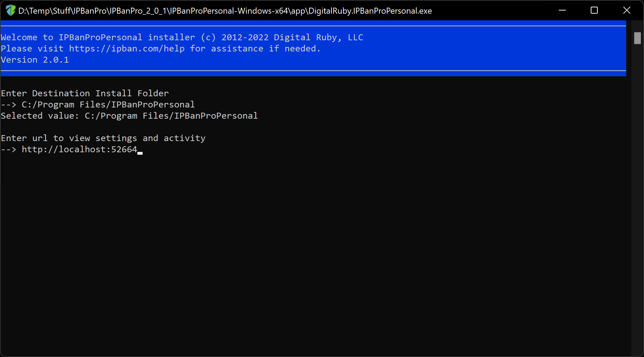Click the Enter url to view settings line
This screenshot has width=644, height=357.
[103, 138]
